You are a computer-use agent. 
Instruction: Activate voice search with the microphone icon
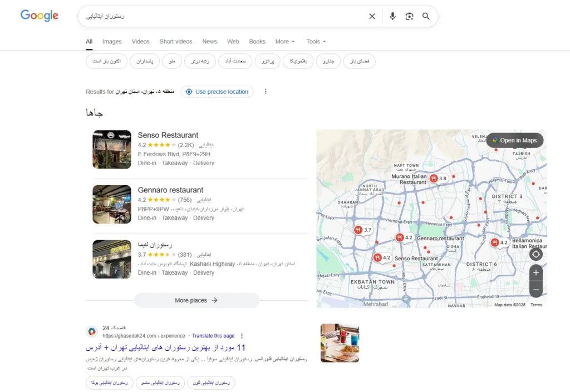tap(392, 16)
